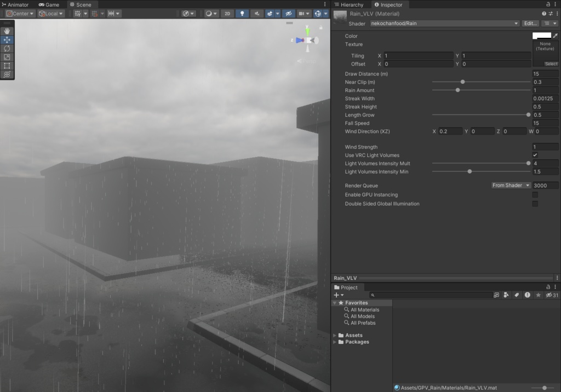
Task: Switch to the Hierarchy tab
Action: (349, 4)
